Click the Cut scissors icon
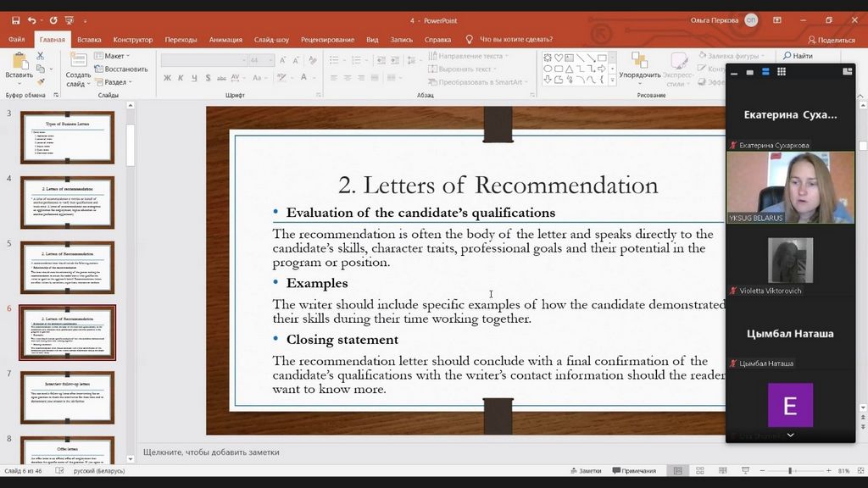The width and height of the screenshot is (868, 488). (x=40, y=57)
